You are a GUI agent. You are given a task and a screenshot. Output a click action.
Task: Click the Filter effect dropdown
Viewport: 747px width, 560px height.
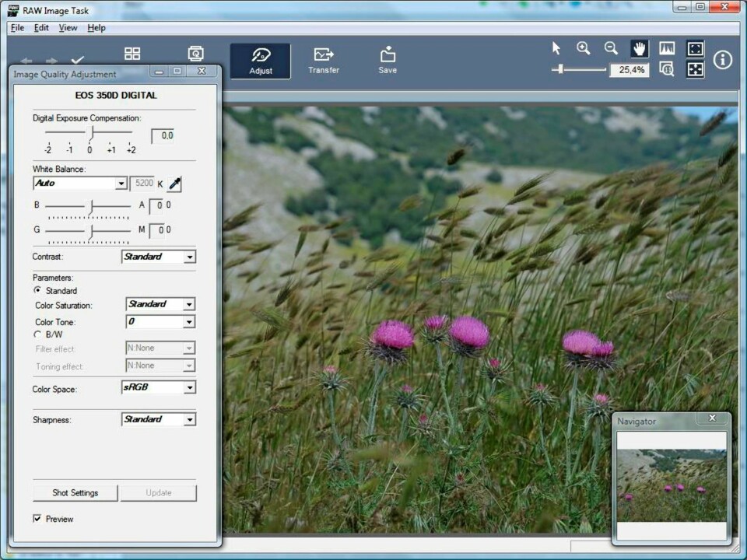coord(160,348)
